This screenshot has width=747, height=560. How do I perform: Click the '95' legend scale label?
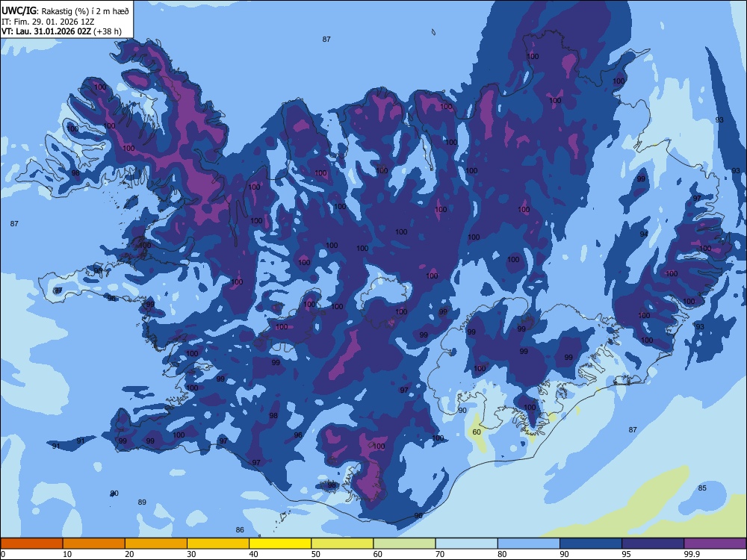(627, 554)
